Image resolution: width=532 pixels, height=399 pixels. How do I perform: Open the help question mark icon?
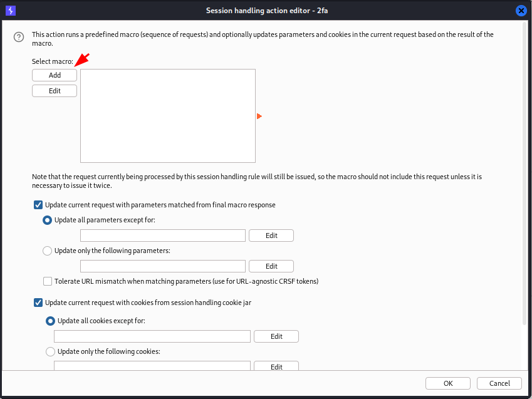[x=19, y=36]
